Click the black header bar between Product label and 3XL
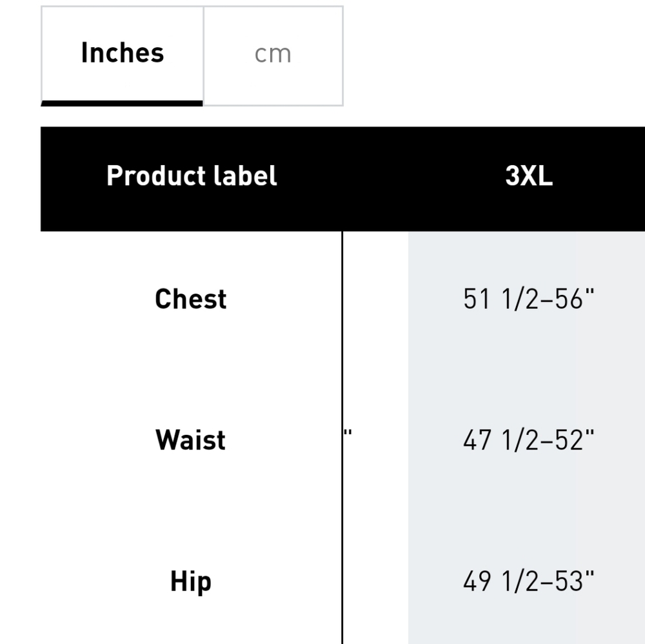Screen dimensions: 645x644 pos(391,179)
